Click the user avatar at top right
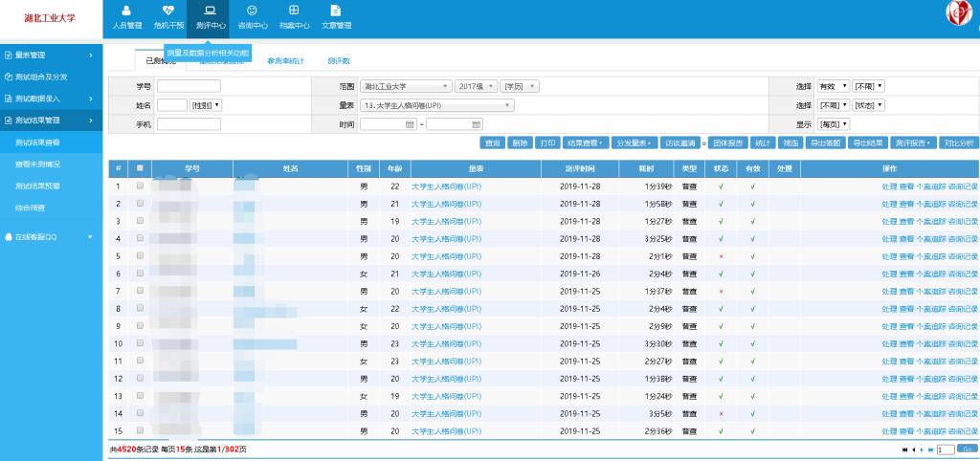Screen dimensions: 980x461 point(958,12)
